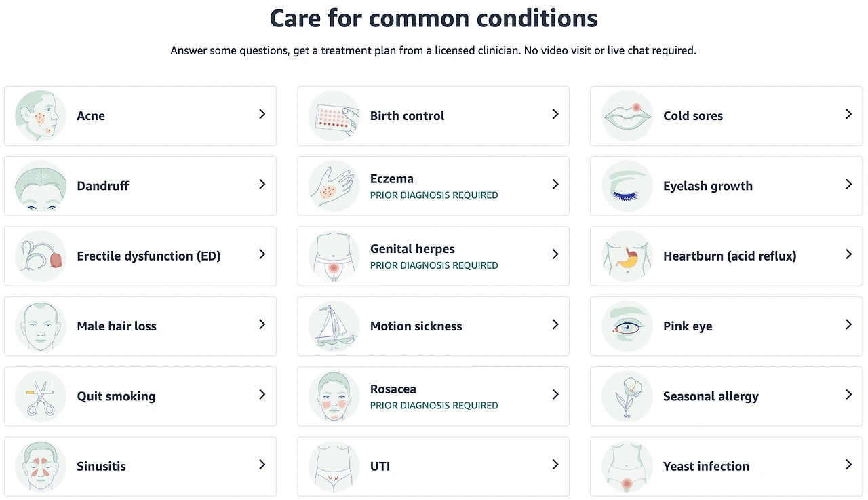This screenshot has width=868, height=500.
Task: Click the cold sores lips icon
Action: [x=627, y=116]
